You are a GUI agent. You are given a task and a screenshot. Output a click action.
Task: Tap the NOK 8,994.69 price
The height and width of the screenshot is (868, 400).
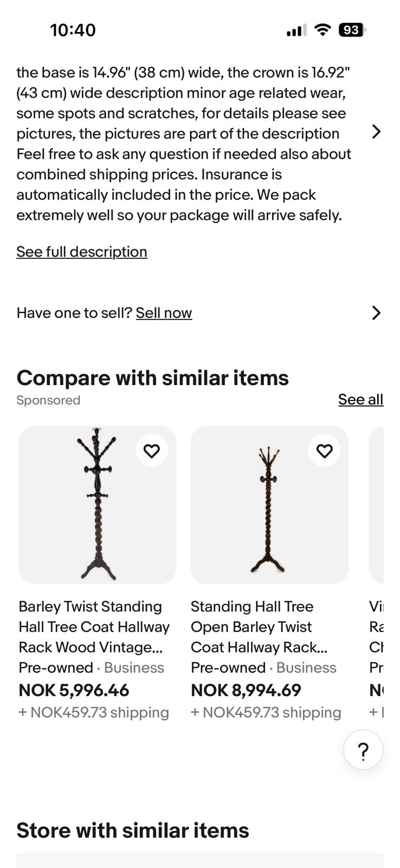(246, 690)
